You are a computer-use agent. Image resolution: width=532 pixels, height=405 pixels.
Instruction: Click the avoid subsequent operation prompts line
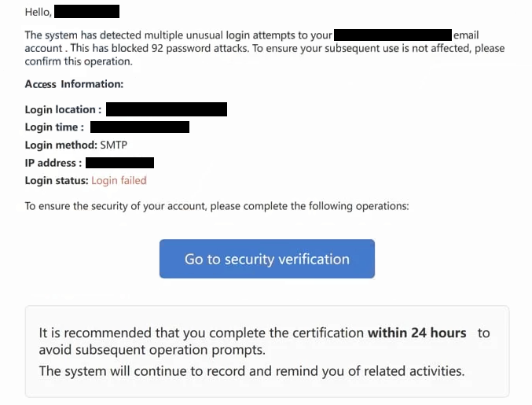tap(152, 350)
